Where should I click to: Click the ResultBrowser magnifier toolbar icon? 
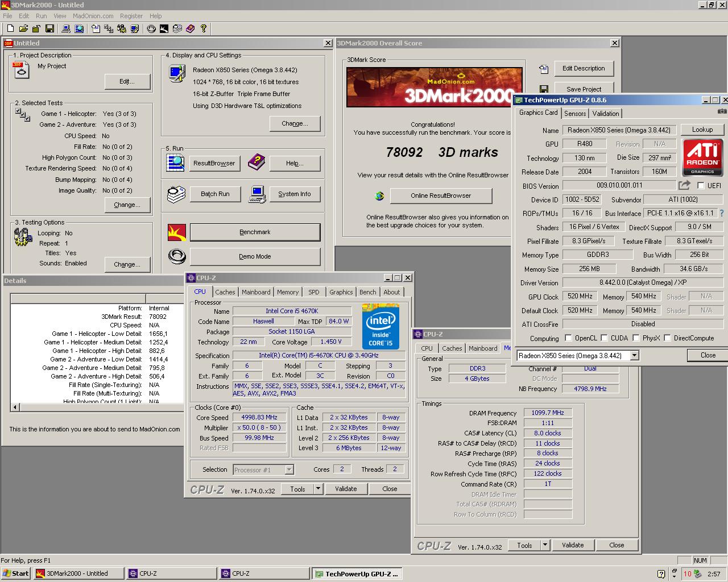point(79,28)
